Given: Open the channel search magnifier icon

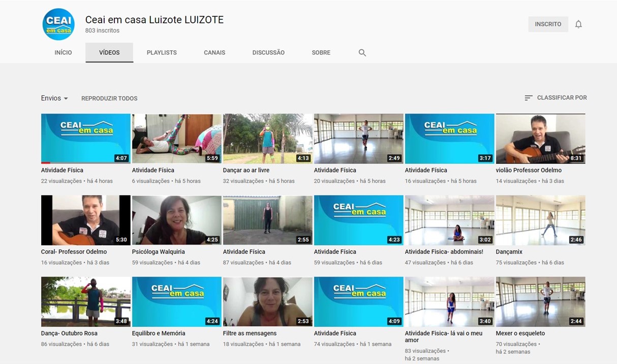Looking at the screenshot, I should [x=362, y=53].
